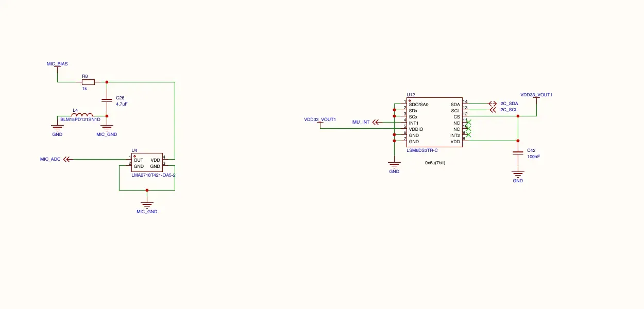Select the C42 capacitor symbol
The width and height of the screenshot is (644, 309).
pos(518,153)
